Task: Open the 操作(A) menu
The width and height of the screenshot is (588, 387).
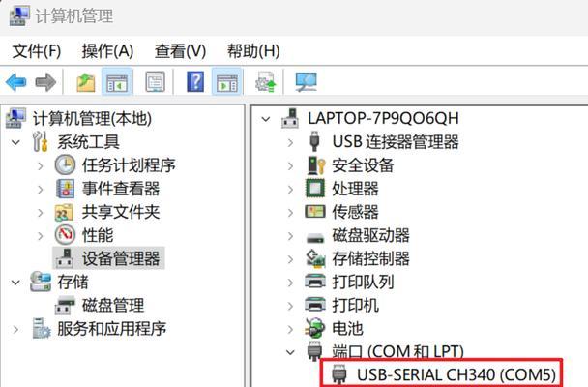Action: click(107, 51)
